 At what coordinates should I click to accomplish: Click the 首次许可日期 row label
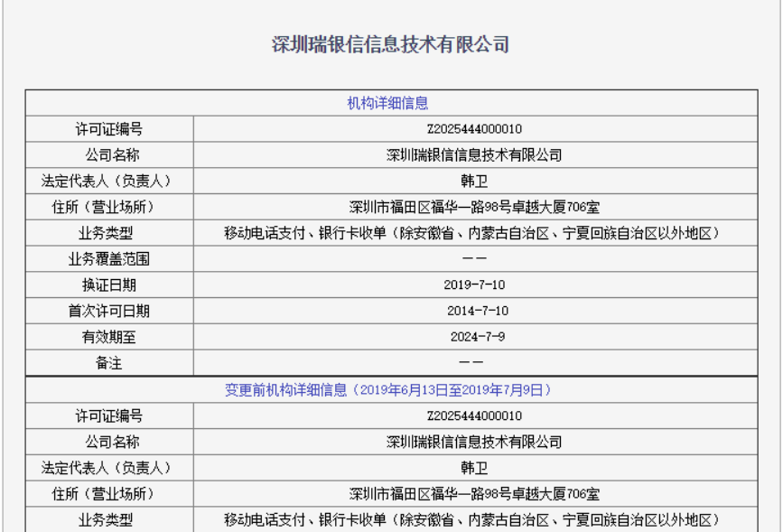(109, 311)
